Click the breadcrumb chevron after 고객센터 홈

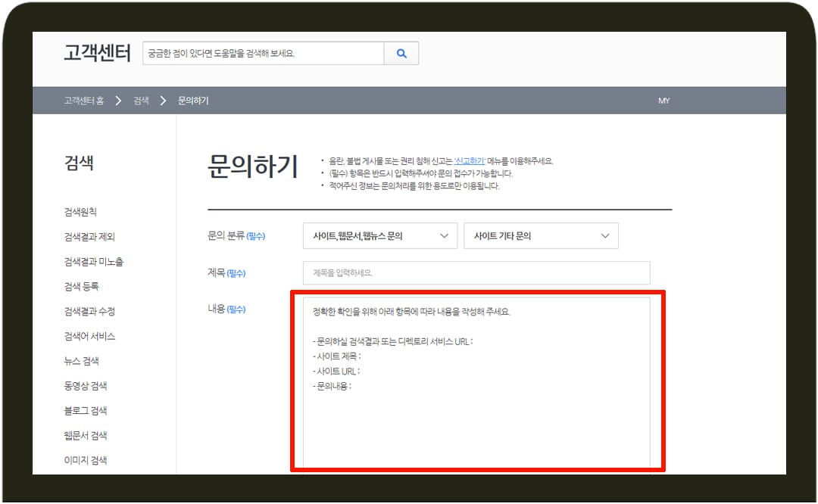117,100
